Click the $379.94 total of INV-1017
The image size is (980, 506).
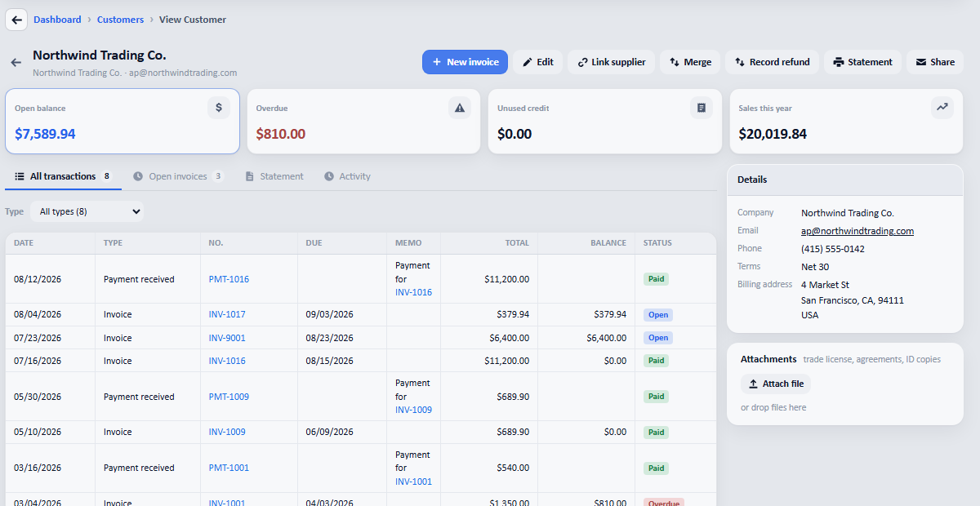click(513, 314)
